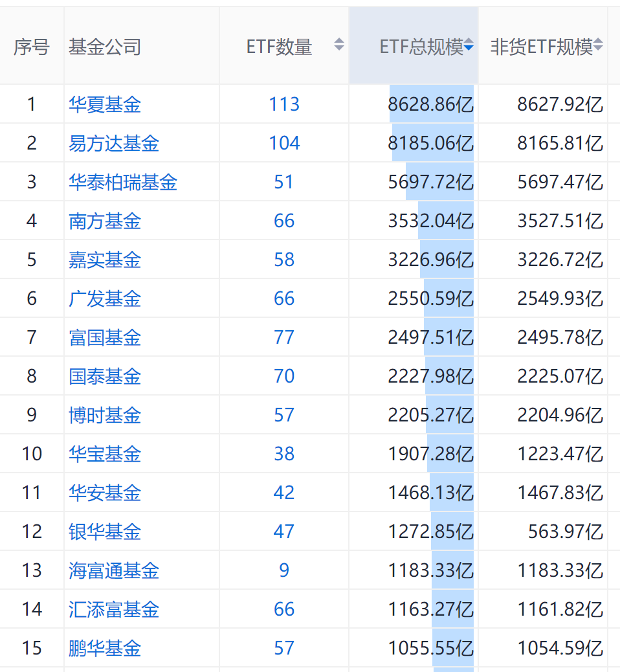Click ETF count 57 for 博时基金
620x672 pixels.
coord(284,415)
